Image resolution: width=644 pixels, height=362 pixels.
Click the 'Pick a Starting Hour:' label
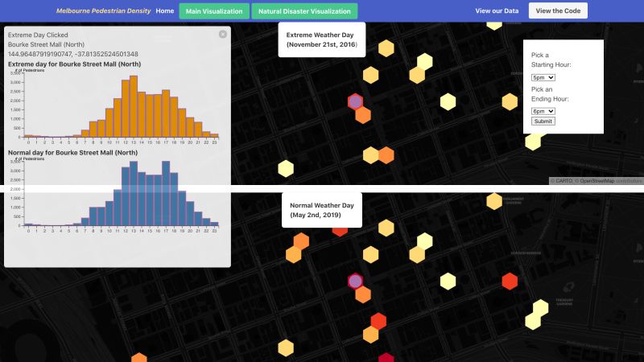(551, 60)
